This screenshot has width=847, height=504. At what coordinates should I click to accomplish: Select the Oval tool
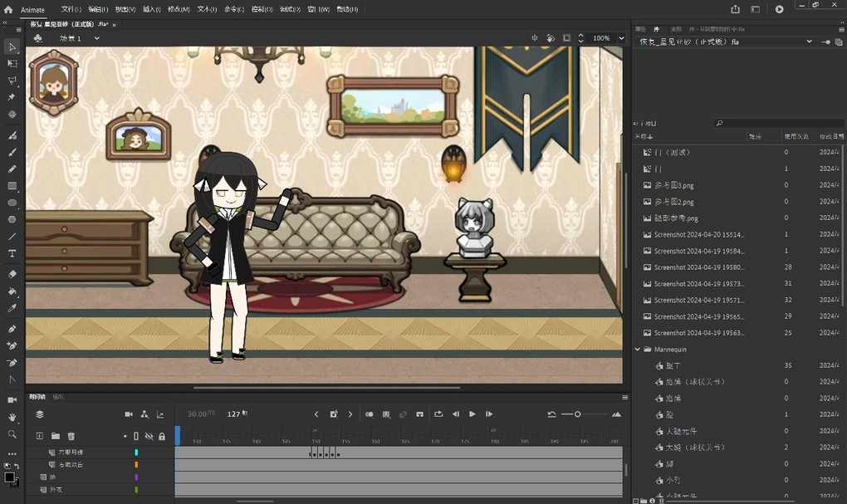pos(12,203)
